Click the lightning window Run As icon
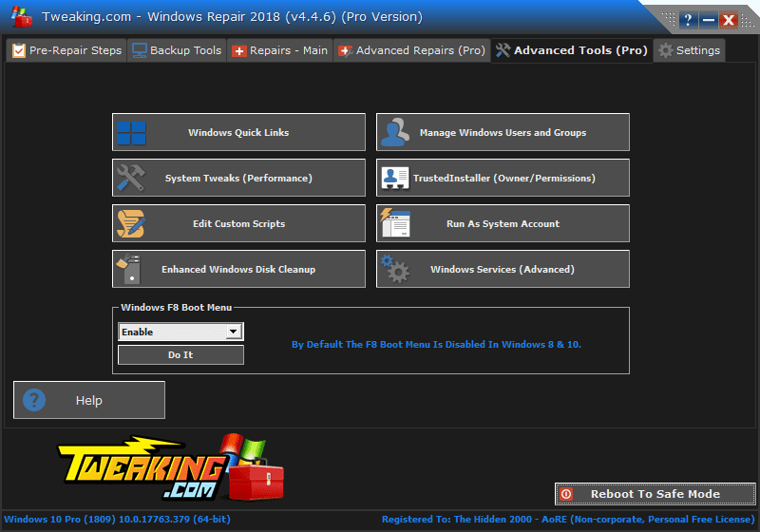 coord(395,223)
